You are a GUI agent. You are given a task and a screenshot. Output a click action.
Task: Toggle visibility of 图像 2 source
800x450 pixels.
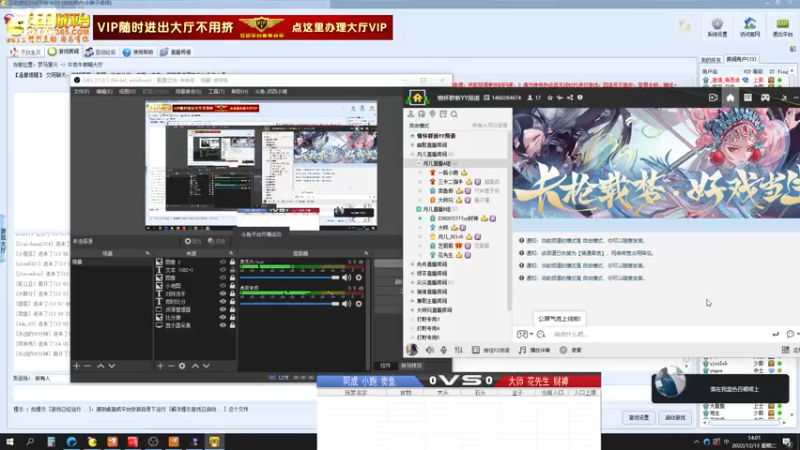tap(222, 262)
